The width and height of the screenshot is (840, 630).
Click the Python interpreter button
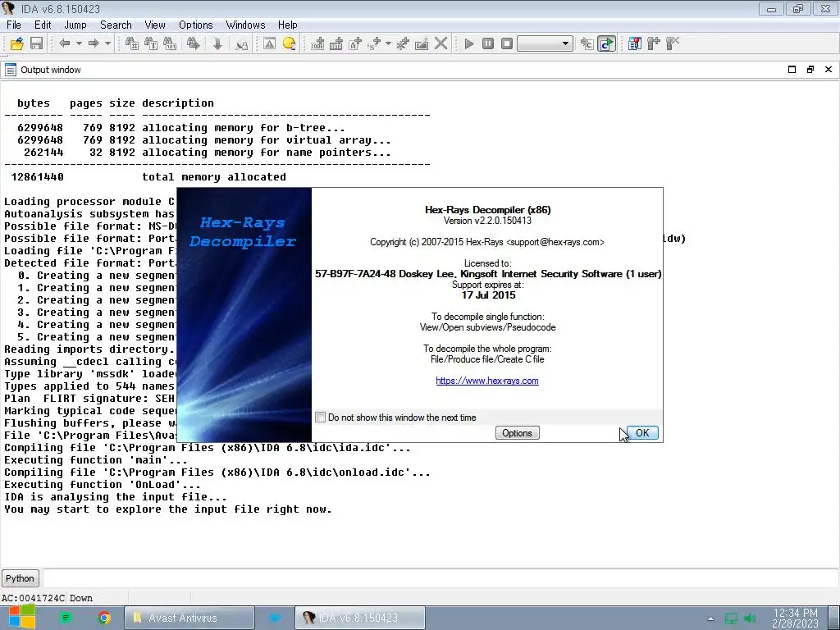pos(20,578)
